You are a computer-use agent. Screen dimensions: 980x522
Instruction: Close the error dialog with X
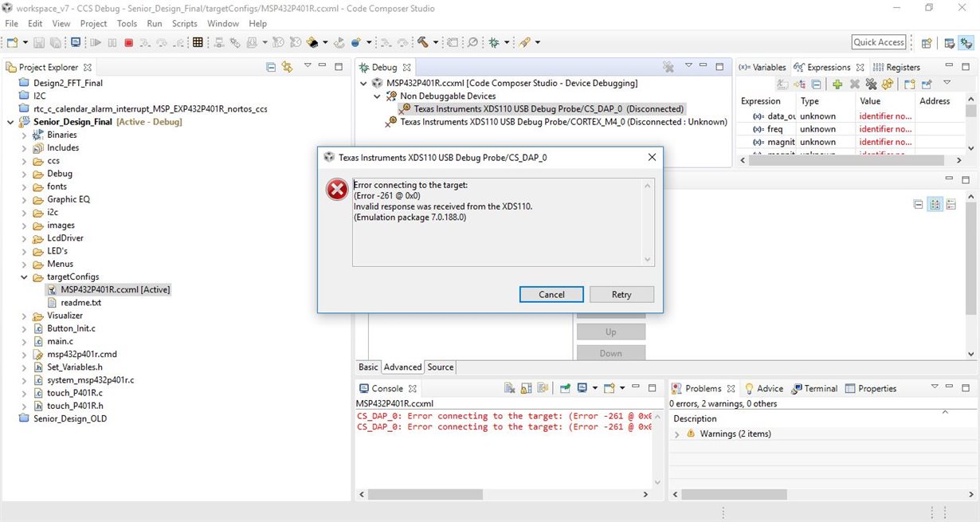652,157
